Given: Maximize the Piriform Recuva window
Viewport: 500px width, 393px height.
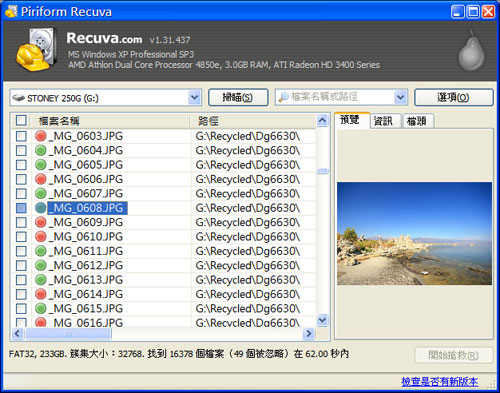Looking at the screenshot, I should tap(473, 12).
